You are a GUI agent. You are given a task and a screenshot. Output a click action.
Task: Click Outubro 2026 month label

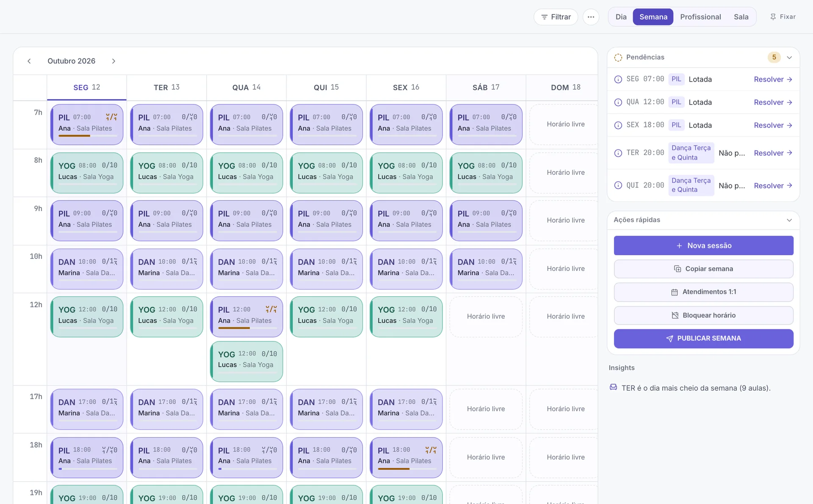point(71,61)
